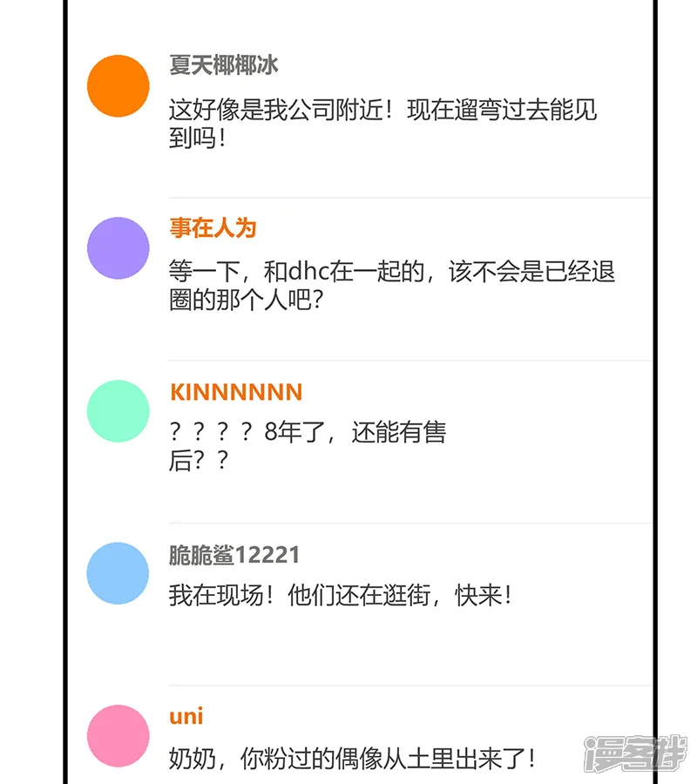The width and height of the screenshot is (697, 784).
Task: Select the blue avatar of 脆脆鲨12221
Action: 118,573
